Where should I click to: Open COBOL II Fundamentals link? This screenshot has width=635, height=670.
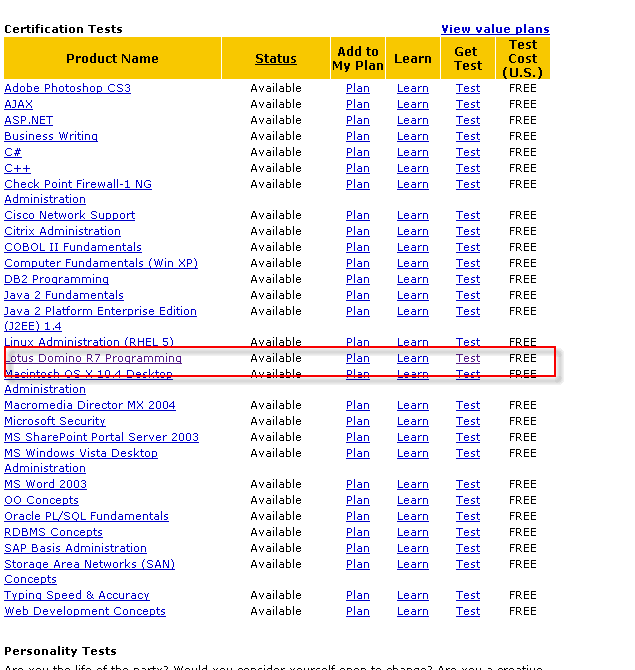[73, 247]
